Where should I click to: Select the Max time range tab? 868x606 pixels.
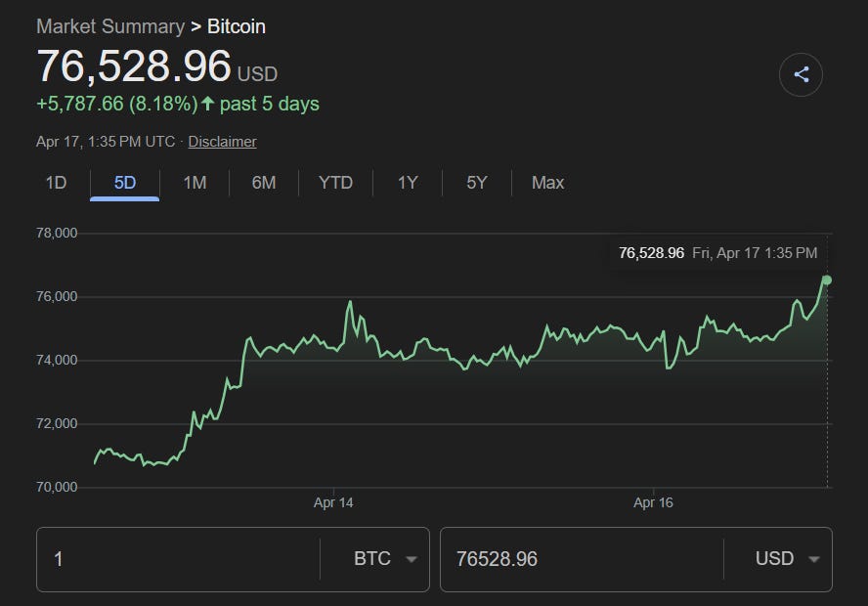tap(547, 183)
